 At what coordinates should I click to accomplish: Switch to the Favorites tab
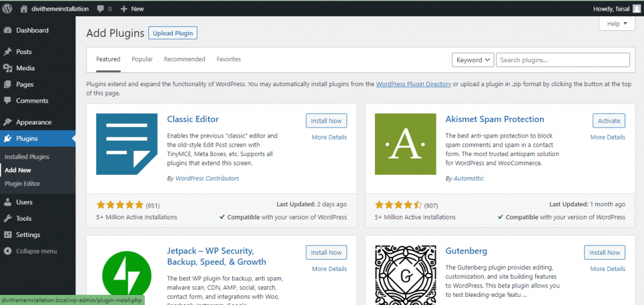229,59
